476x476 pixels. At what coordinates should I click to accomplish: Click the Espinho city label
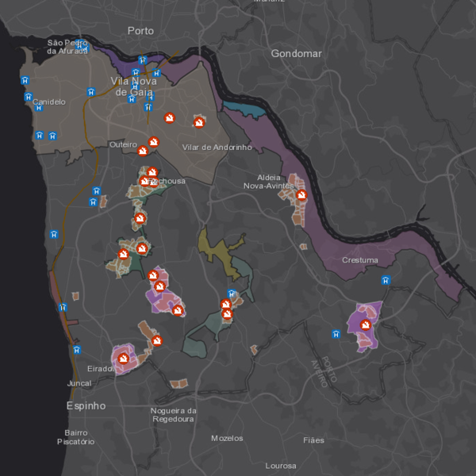tap(86, 406)
